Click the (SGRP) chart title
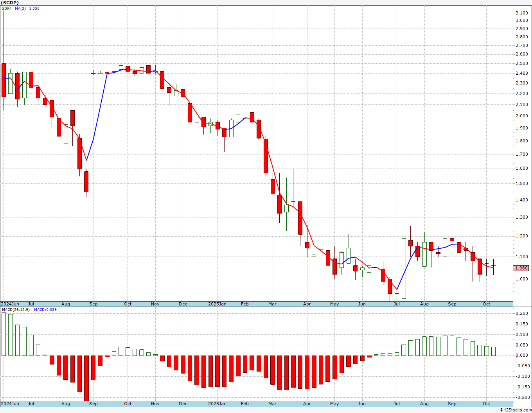The image size is (532, 413). 10,3
